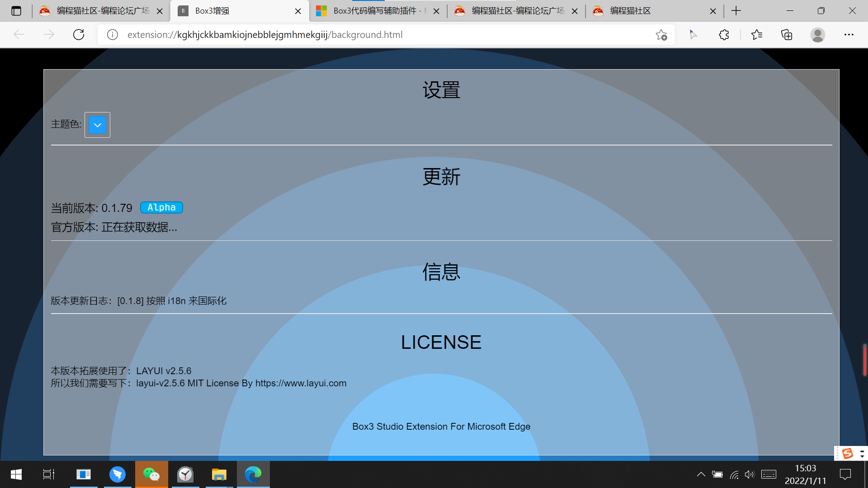
Task: Open the blue bird app on taskbar
Action: (118, 474)
